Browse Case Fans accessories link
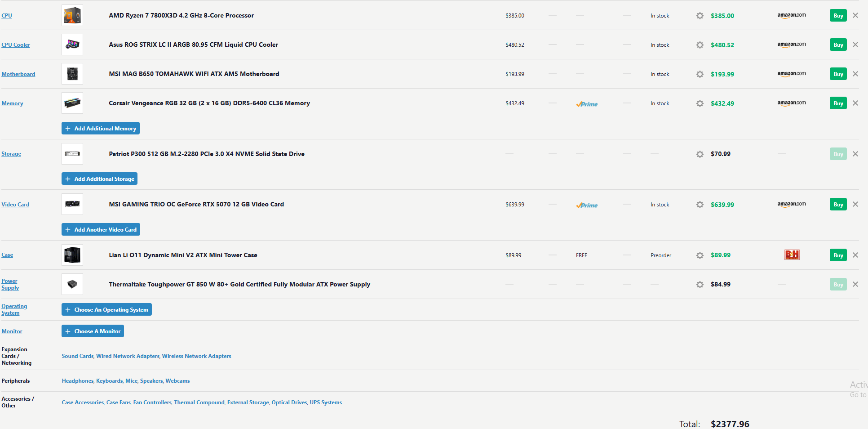868x429 pixels. pos(118,402)
